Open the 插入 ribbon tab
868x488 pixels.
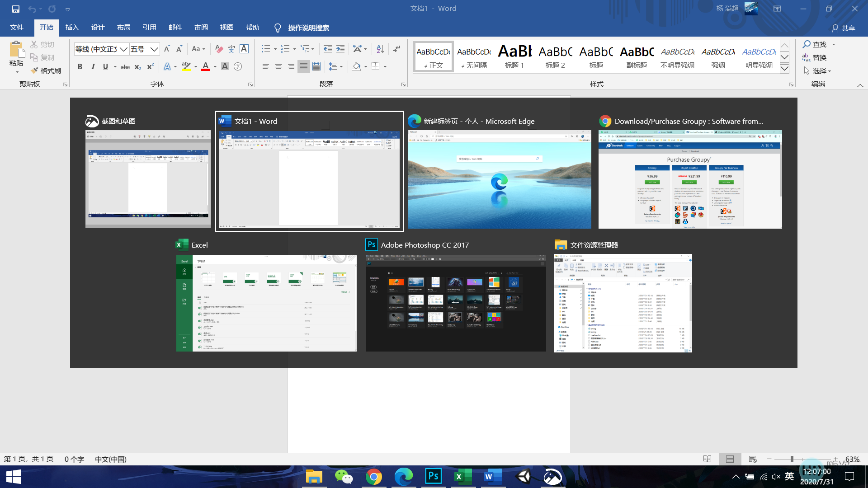pos(72,28)
